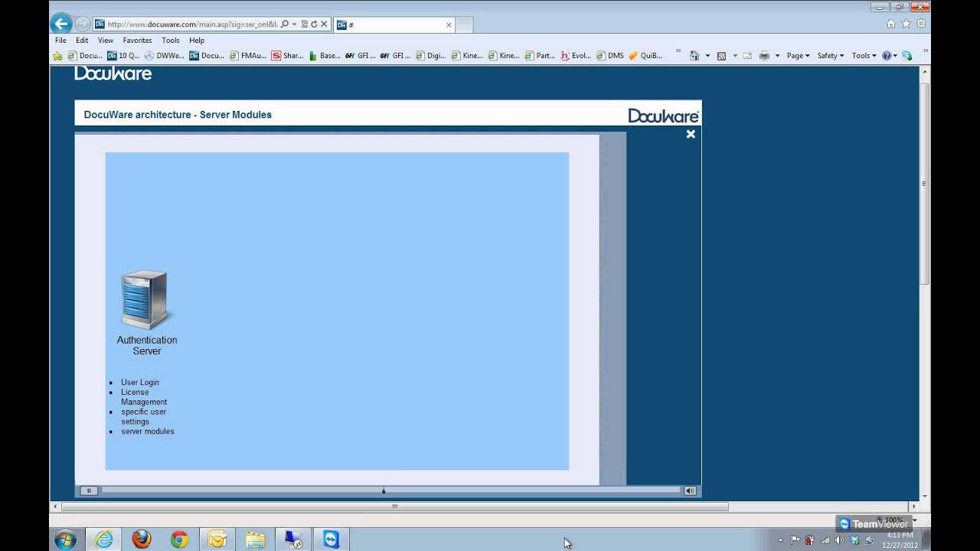Image resolution: width=980 pixels, height=551 pixels.
Task: Open the Base... favorites bar link
Action: (325, 56)
